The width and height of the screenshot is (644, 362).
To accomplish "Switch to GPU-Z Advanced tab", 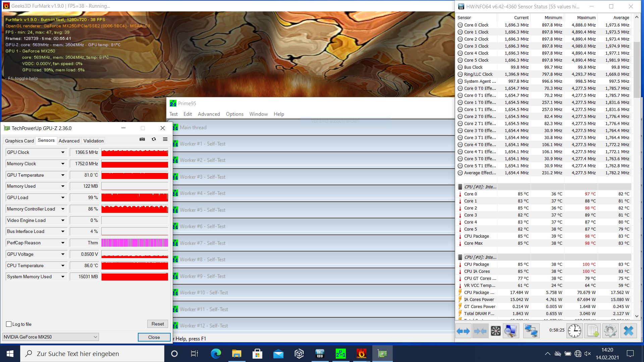I will [x=69, y=141].
